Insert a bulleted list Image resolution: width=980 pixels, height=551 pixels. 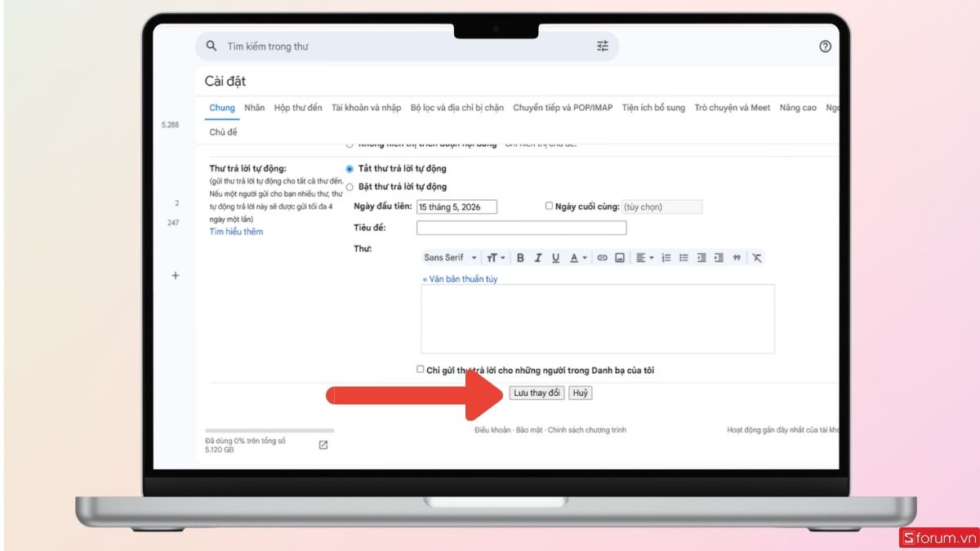[x=684, y=258]
